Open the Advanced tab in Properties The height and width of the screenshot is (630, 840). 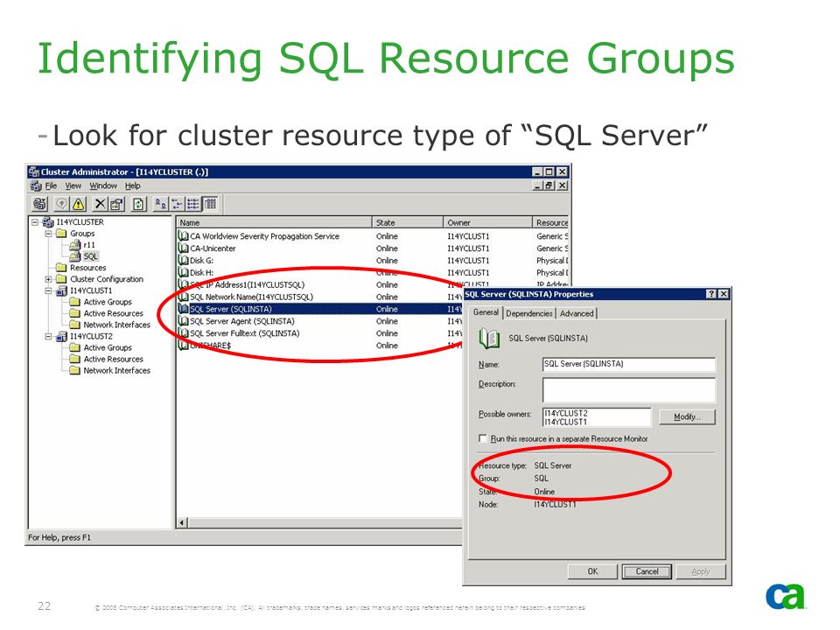tap(577, 313)
